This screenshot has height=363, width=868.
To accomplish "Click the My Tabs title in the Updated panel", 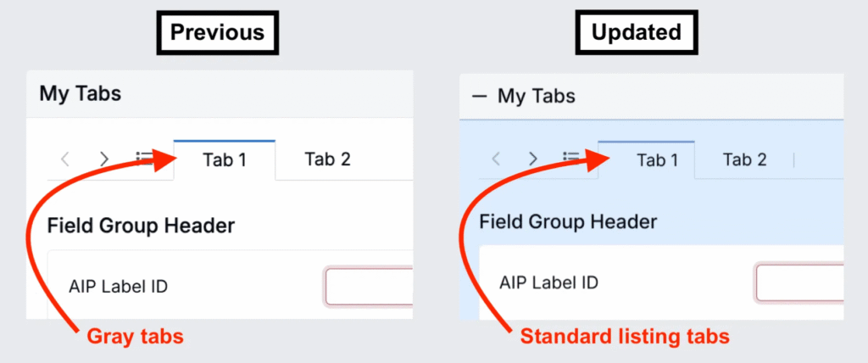I will [537, 97].
